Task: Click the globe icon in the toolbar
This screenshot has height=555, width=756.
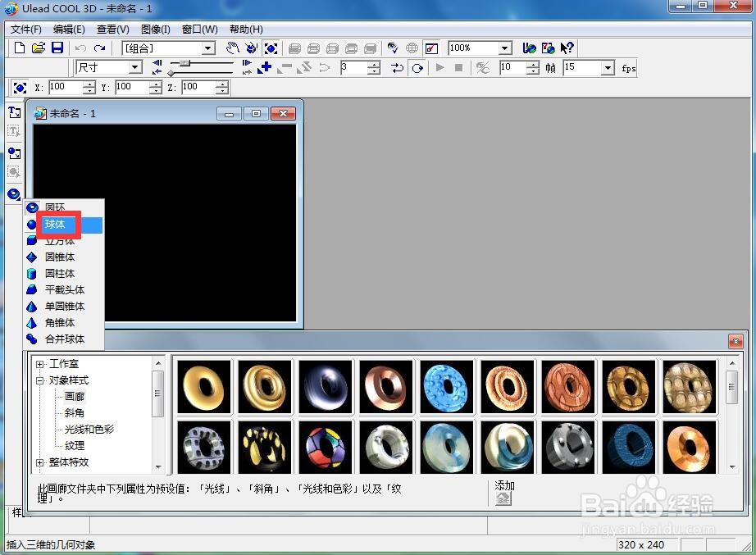Action: point(412,48)
